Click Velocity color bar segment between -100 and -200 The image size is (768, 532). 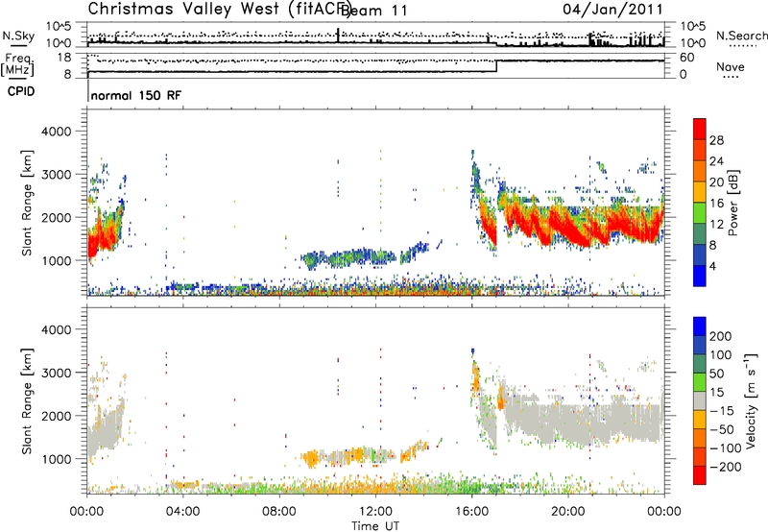(x=700, y=457)
